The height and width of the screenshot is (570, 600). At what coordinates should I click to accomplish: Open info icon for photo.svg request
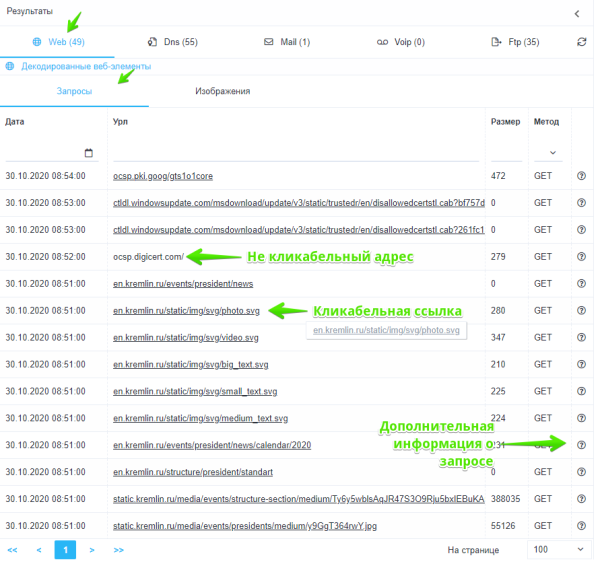pos(582,311)
